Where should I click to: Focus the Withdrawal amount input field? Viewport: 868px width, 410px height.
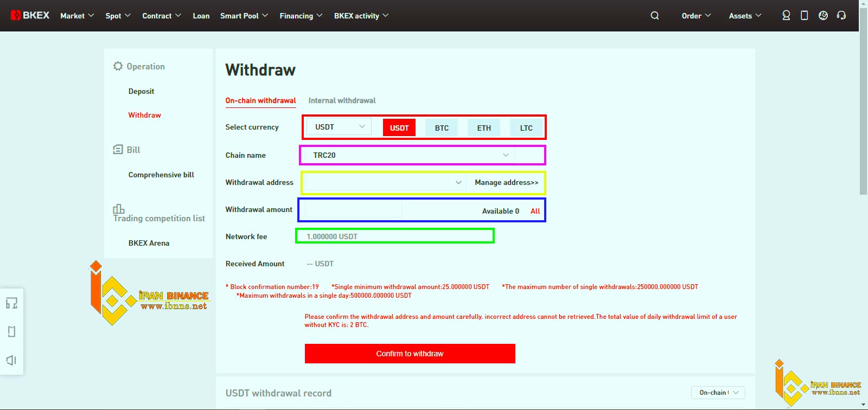point(353,209)
